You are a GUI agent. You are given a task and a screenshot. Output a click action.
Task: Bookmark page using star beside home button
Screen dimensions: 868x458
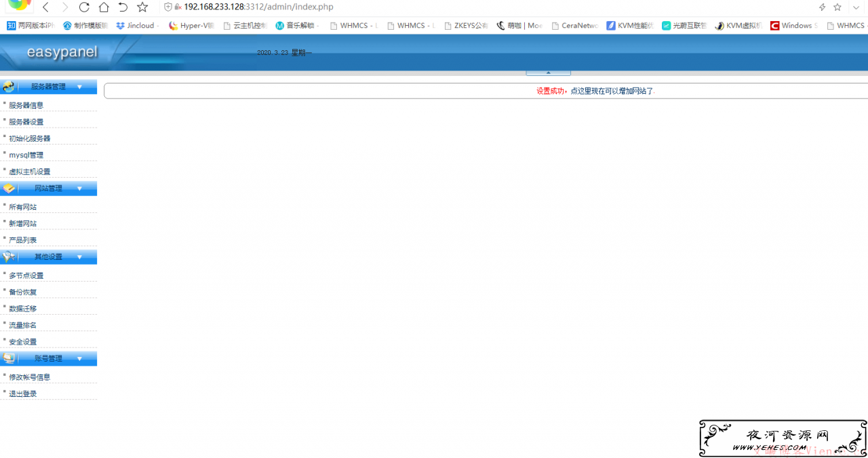(x=142, y=7)
